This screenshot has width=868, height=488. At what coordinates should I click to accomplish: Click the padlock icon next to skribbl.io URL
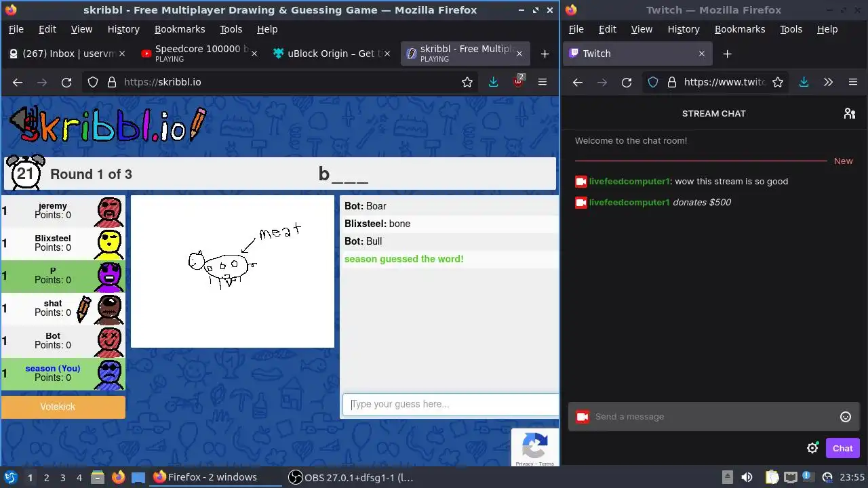(112, 82)
